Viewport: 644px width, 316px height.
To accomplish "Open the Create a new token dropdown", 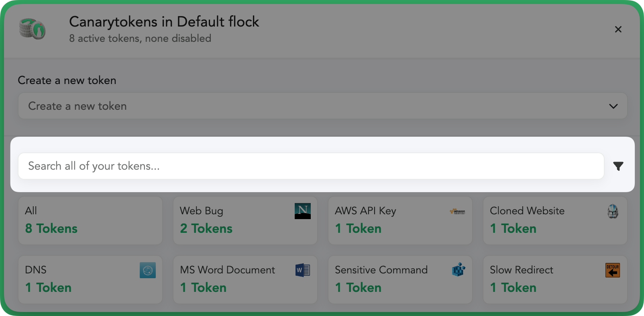I will pos(322,106).
